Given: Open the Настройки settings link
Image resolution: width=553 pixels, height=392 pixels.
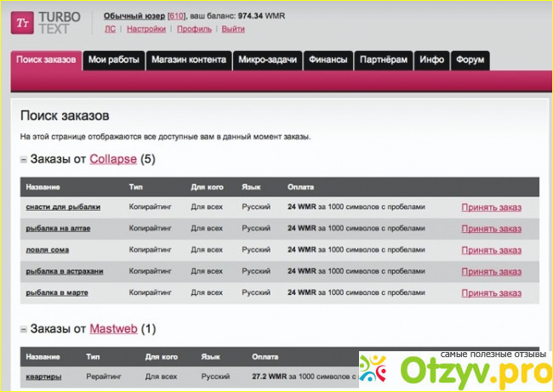Looking at the screenshot, I should pos(146,29).
